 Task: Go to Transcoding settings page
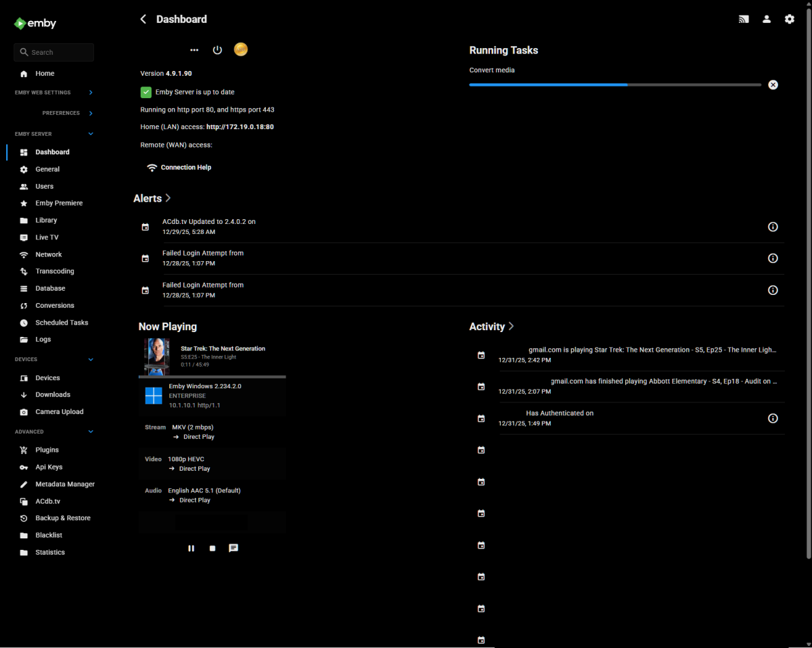(55, 271)
